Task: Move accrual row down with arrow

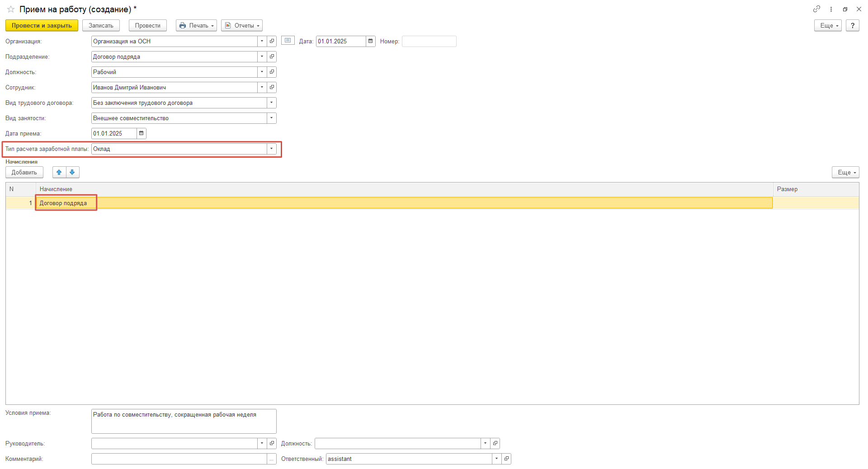Action: click(x=72, y=172)
